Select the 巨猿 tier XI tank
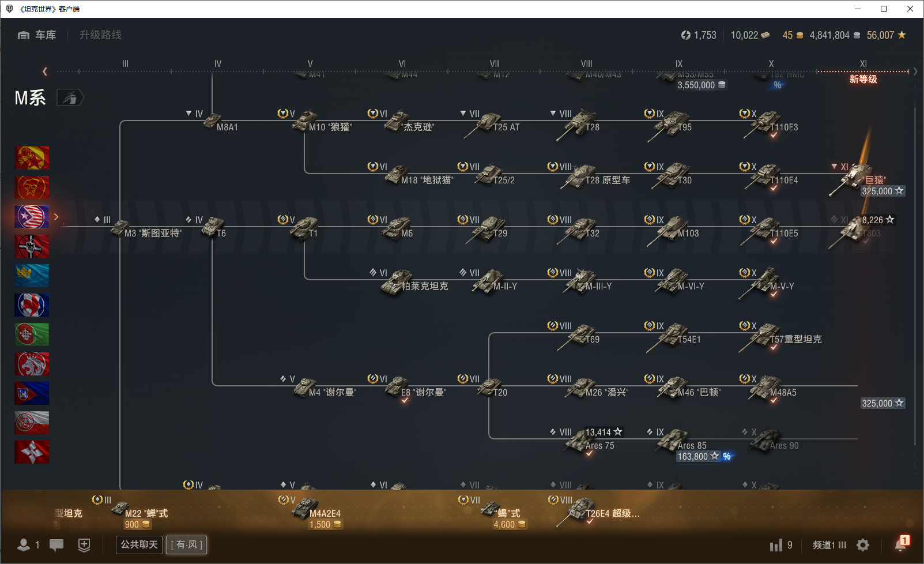Image resolution: width=924 pixels, height=564 pixels. (859, 179)
